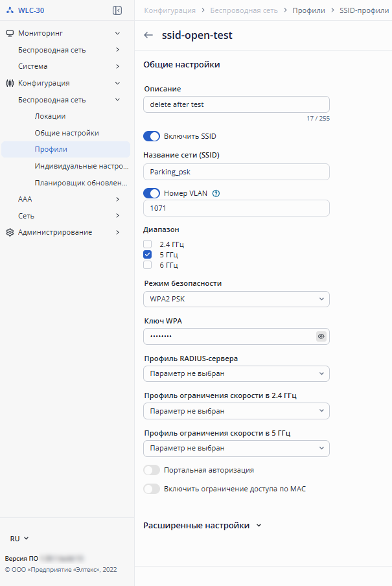Turn on Портальная авторизация switch
This screenshot has height=586, width=392.
[x=152, y=470]
